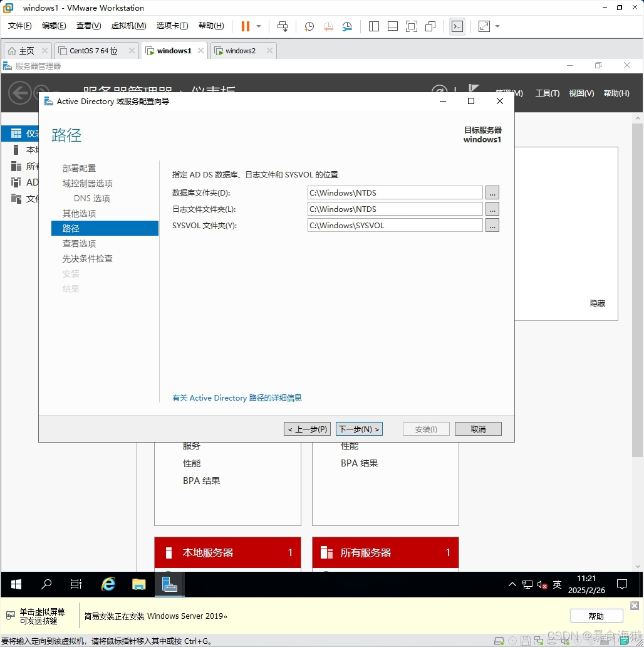Click the full screen mode icon
The height and width of the screenshot is (647, 644).
pos(412,26)
